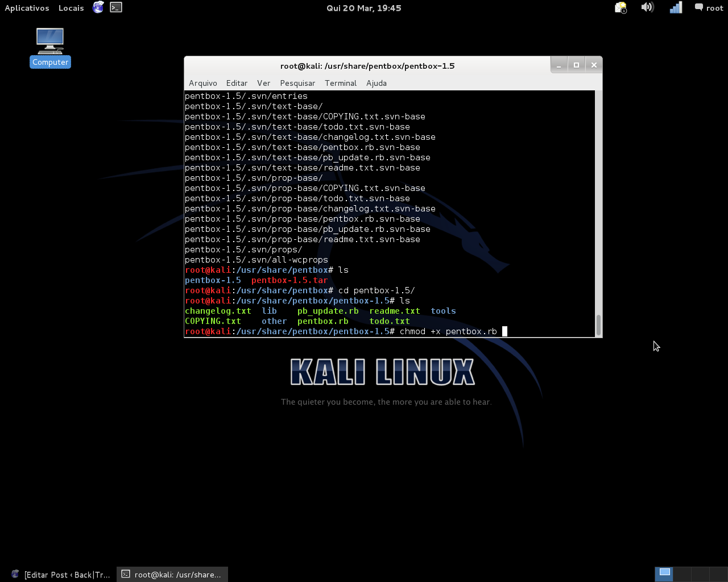Click 'pentbox-1.5.tar' in terminal output
728x582 pixels.
click(x=289, y=280)
